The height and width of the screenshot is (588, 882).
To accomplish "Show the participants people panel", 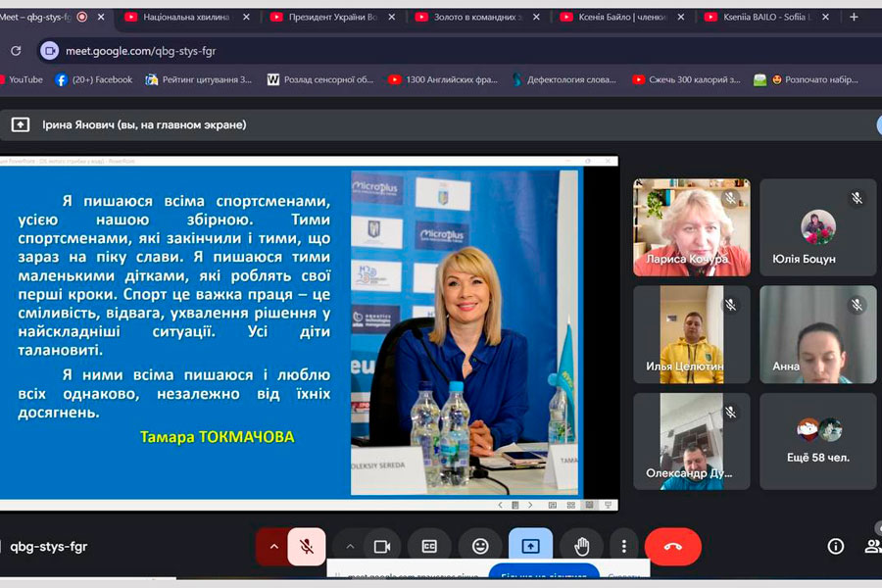I will point(872,547).
